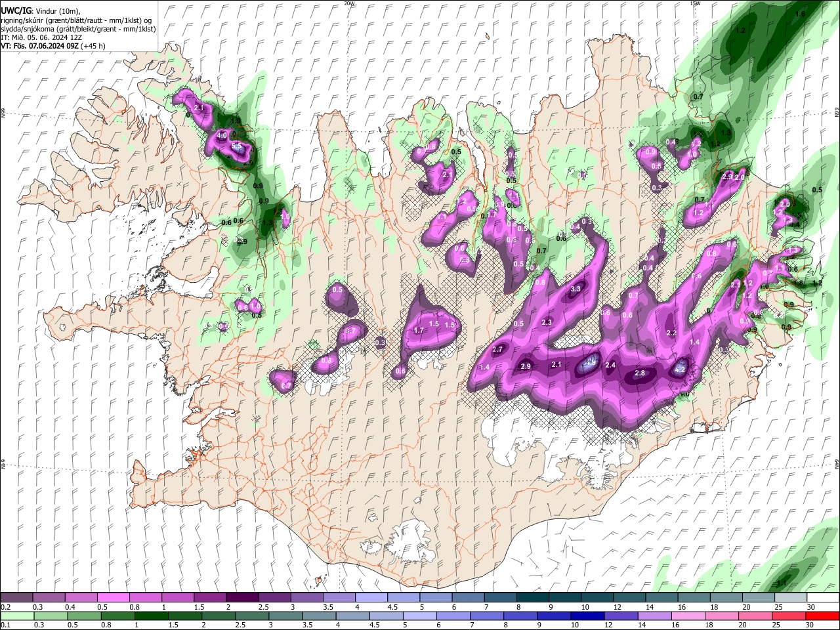The height and width of the screenshot is (630, 840).
Task: Click the '0.1' label on the lower scale
Action: click(x=5, y=625)
